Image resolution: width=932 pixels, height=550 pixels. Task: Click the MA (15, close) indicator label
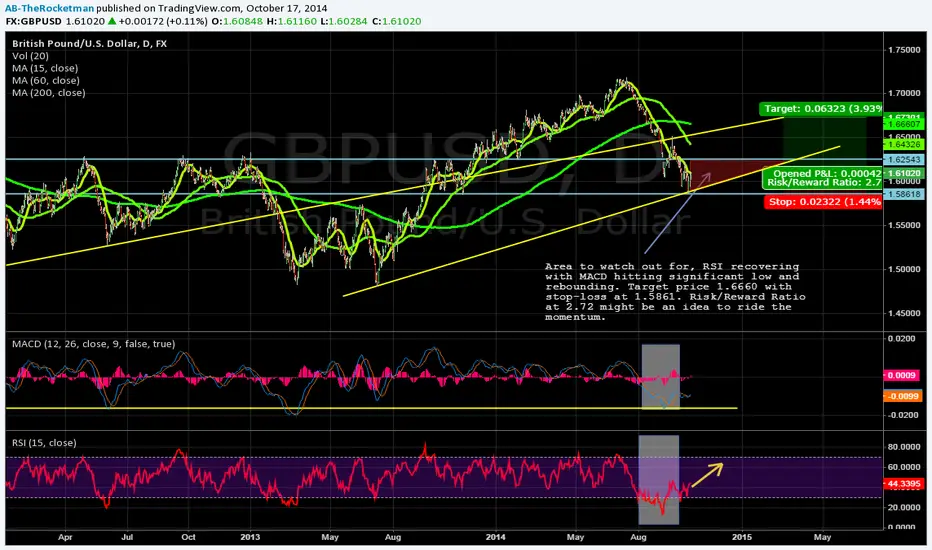(x=45, y=68)
